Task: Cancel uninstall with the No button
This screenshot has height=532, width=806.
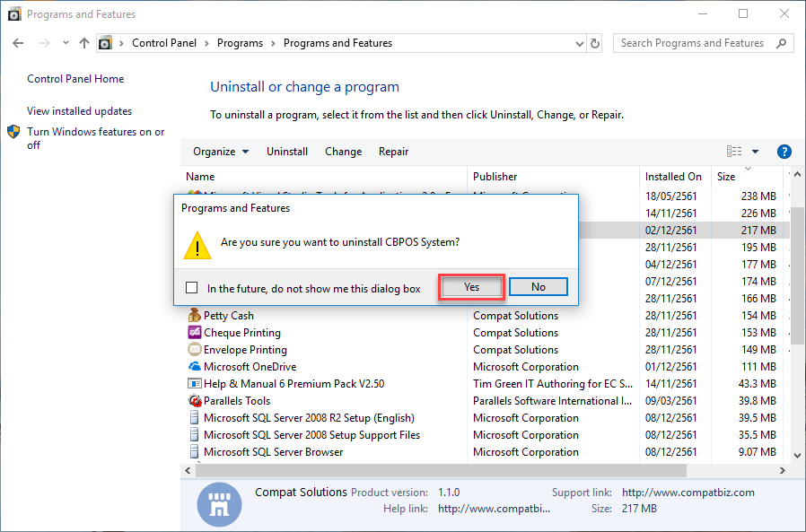Action: tap(539, 287)
